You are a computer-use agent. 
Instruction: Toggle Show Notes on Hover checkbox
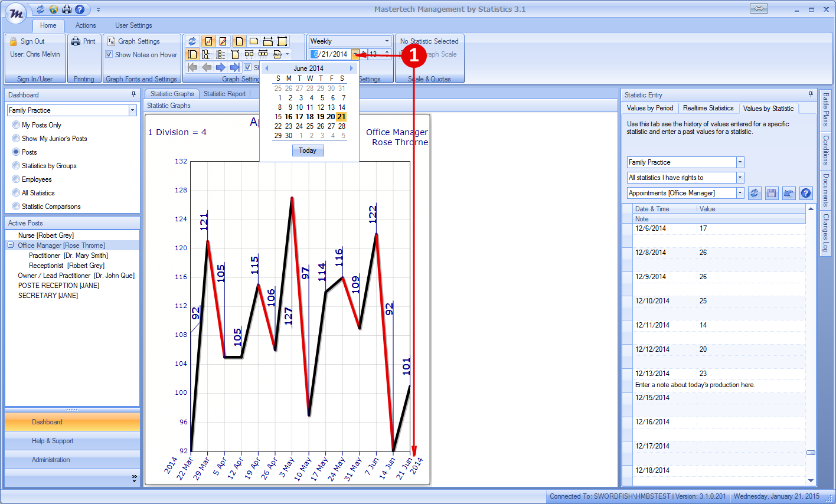click(109, 54)
